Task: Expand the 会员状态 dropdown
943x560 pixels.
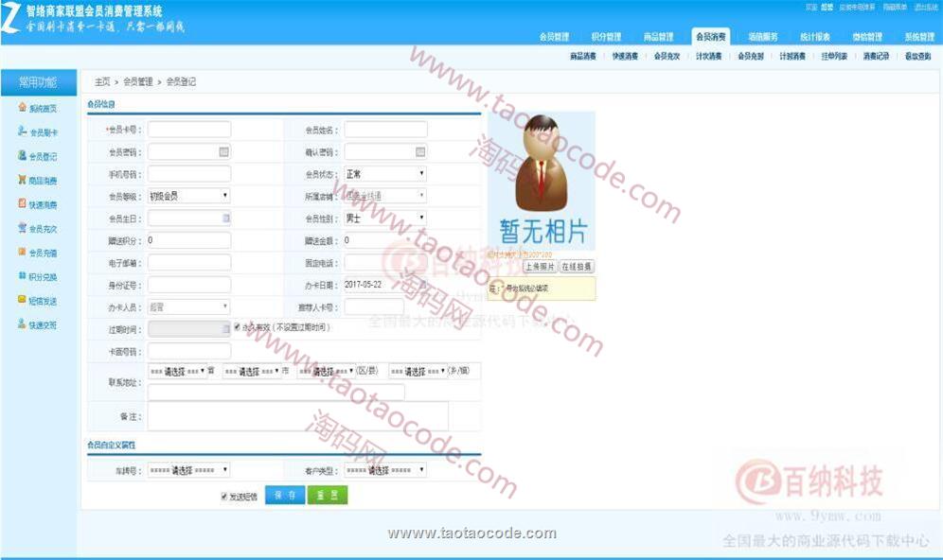Action: coord(384,174)
